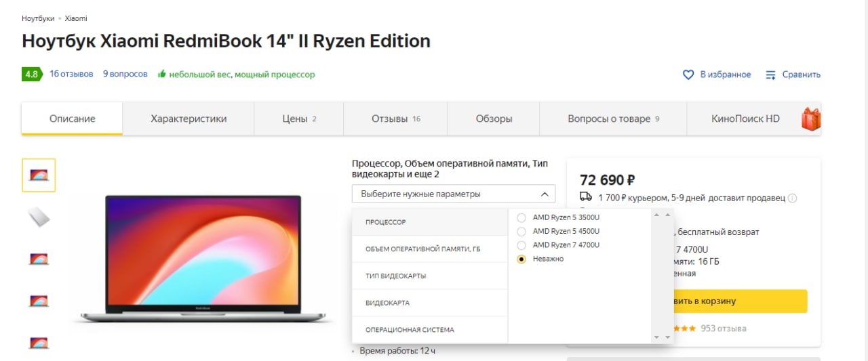
Task: Select the second thumbnail showing laptop lid
Action: (39, 217)
